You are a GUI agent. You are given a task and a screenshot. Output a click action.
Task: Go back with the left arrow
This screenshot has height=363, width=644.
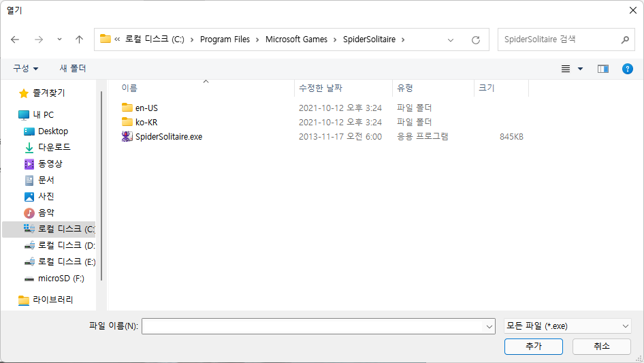15,40
